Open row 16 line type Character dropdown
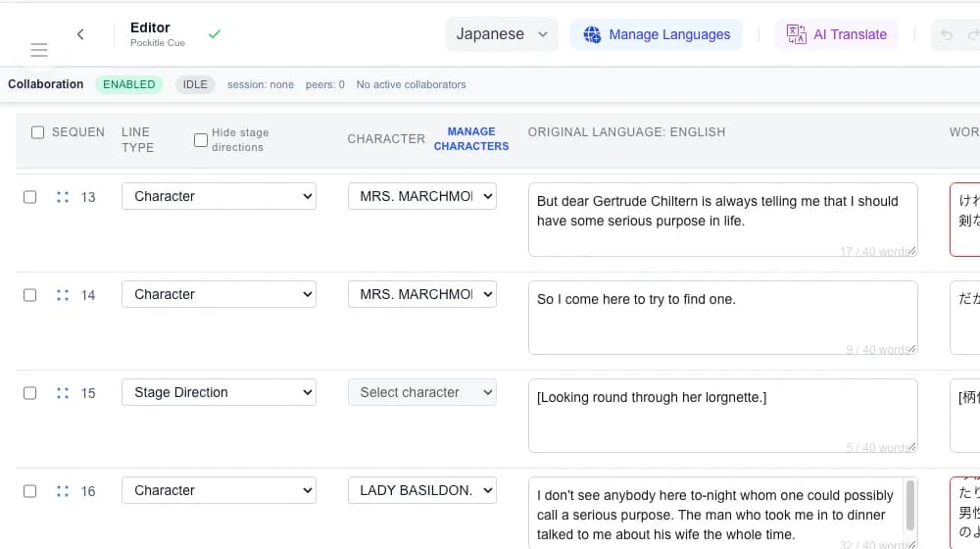Image resolution: width=980 pixels, height=549 pixels. tap(219, 491)
